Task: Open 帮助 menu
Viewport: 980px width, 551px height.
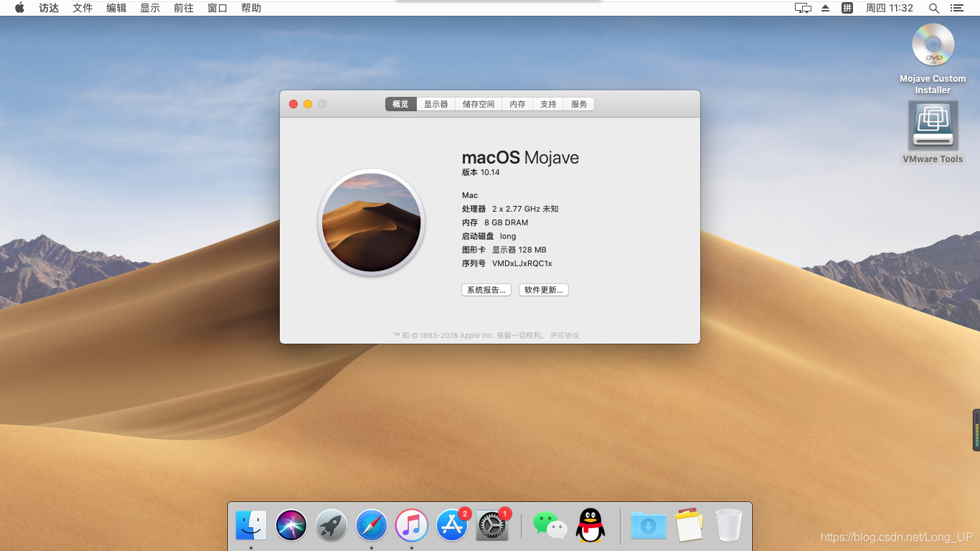Action: 251,8
